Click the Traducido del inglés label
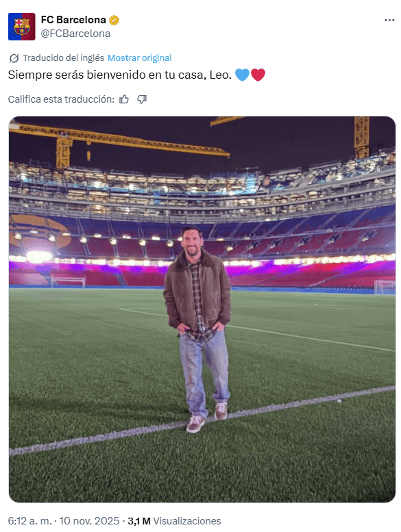This screenshot has width=401, height=532. coord(64,58)
